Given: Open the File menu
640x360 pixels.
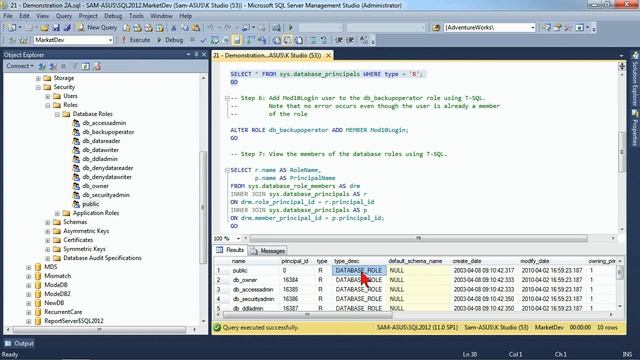Looking at the screenshot, I should click(8, 16).
